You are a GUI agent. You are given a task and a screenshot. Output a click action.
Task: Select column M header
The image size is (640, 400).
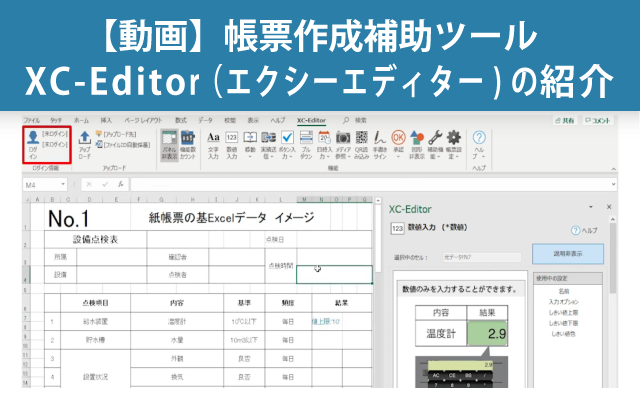304,200
